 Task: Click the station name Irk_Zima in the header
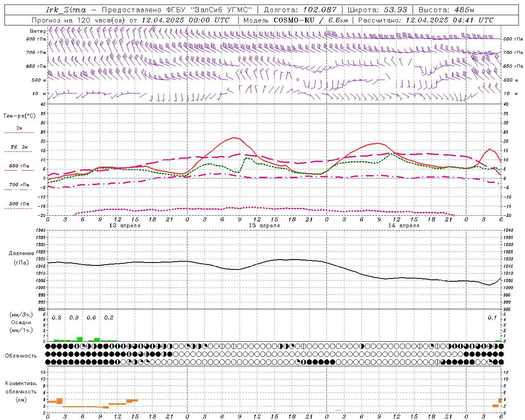(x=66, y=10)
